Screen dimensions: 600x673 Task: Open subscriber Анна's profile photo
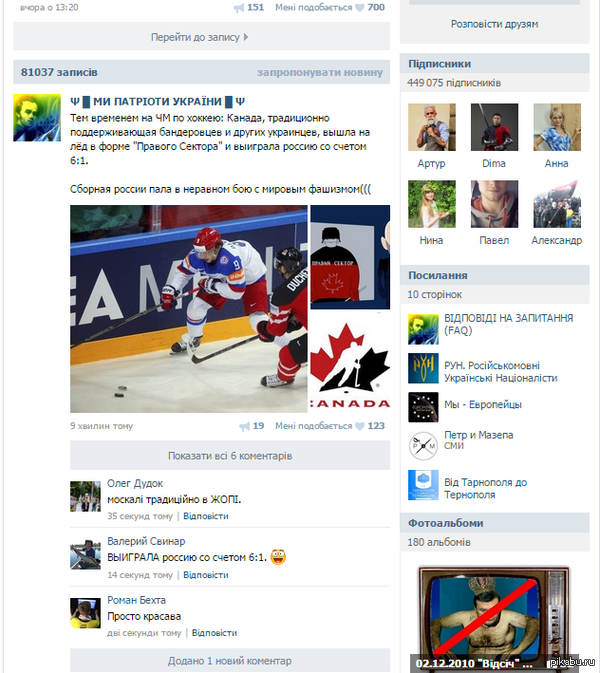point(557,127)
